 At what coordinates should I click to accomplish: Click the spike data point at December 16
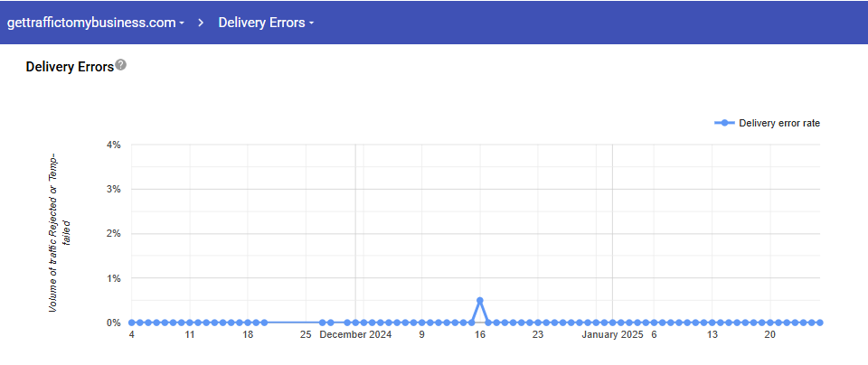(480, 300)
